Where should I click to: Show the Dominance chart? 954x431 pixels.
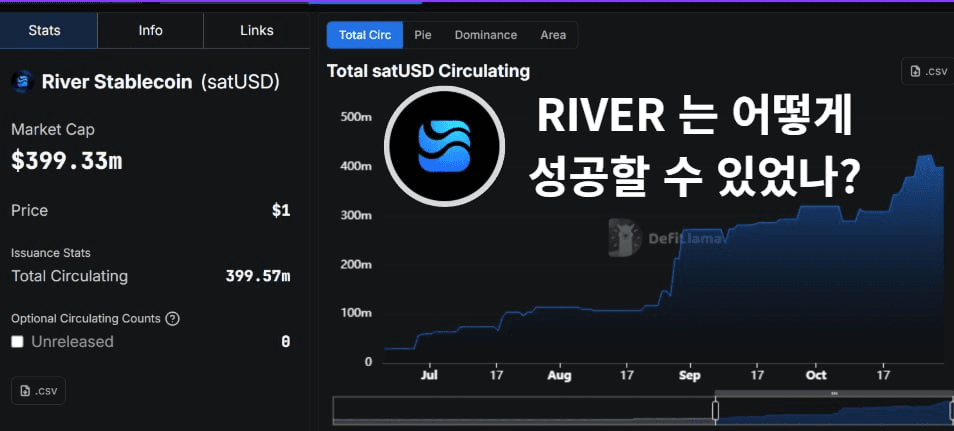[485, 35]
